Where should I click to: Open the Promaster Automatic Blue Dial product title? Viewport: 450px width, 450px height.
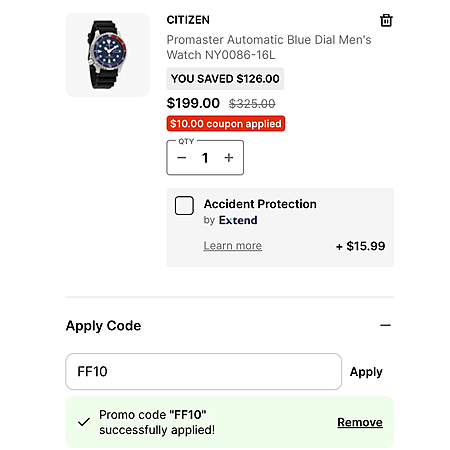coord(269,47)
